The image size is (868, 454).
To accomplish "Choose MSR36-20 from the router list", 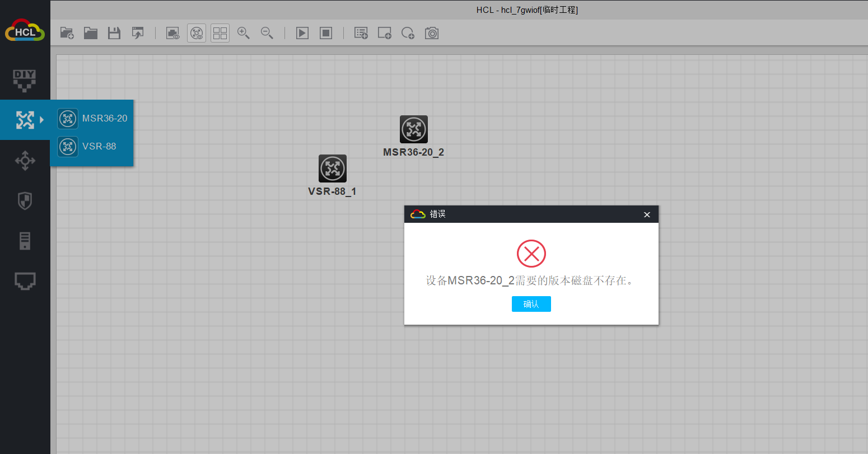I will (x=92, y=119).
